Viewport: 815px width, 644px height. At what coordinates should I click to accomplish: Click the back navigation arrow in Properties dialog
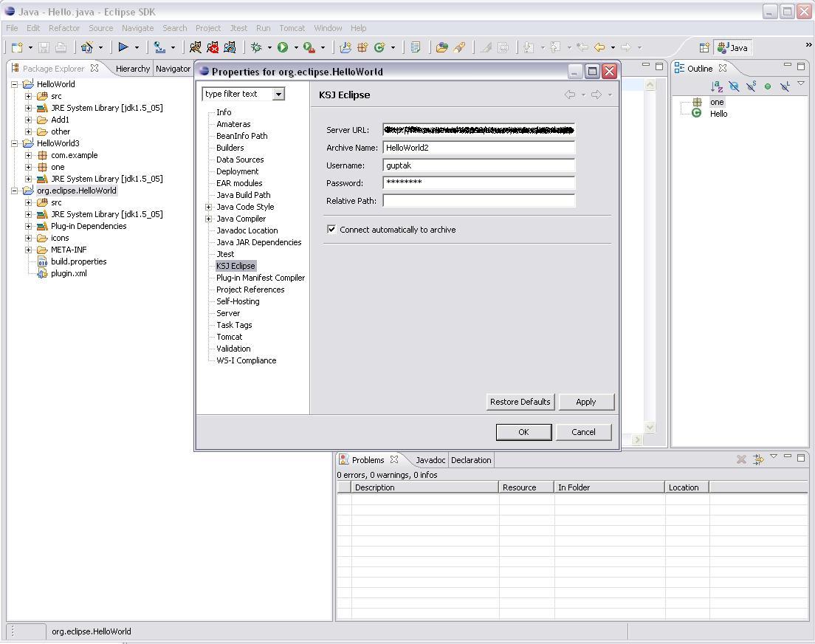click(570, 94)
